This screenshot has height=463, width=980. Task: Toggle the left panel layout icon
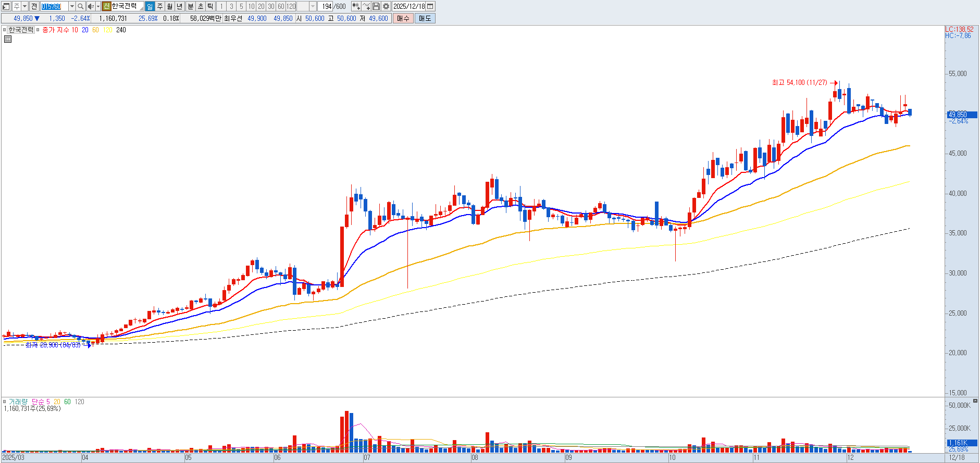6,6
